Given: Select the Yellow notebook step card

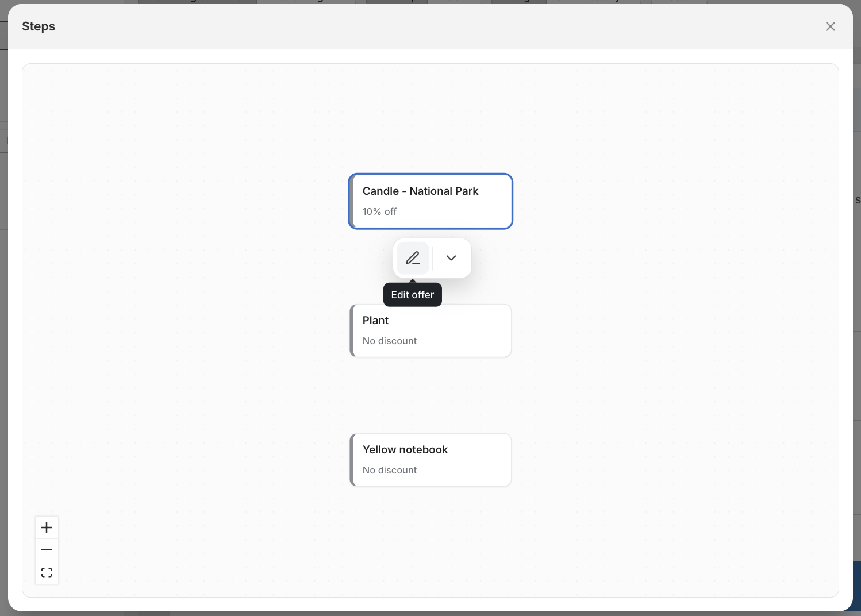Looking at the screenshot, I should (x=430, y=460).
